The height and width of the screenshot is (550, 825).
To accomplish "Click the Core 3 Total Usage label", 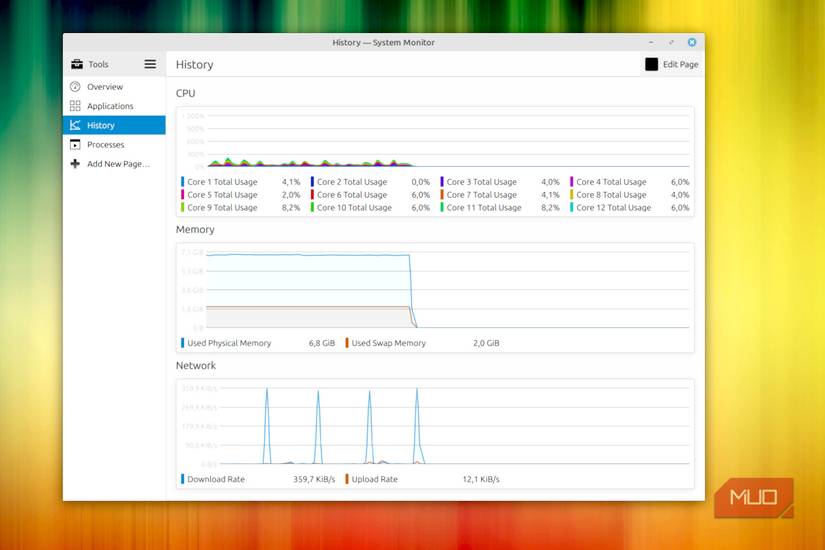I will coord(481,182).
